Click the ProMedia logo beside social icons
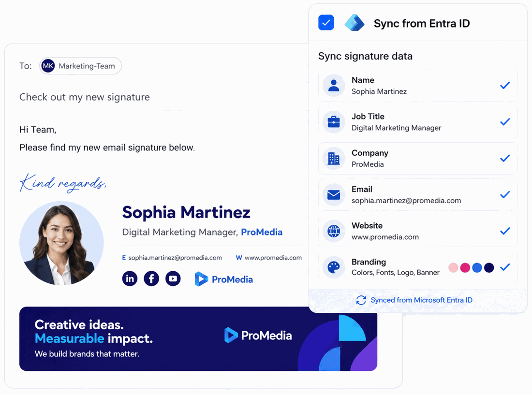Image resolution: width=532 pixels, height=395 pixels. [223, 279]
